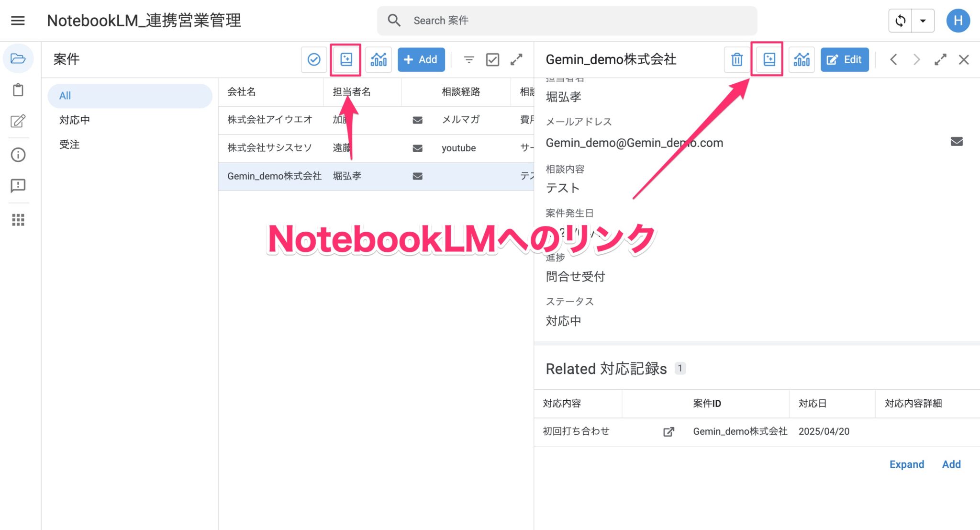Open the feedback icon in left sidebar

click(x=18, y=186)
